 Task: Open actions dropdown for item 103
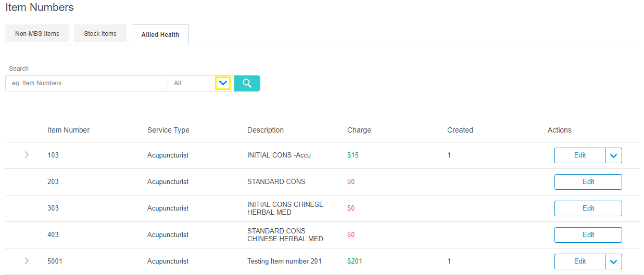click(x=614, y=155)
